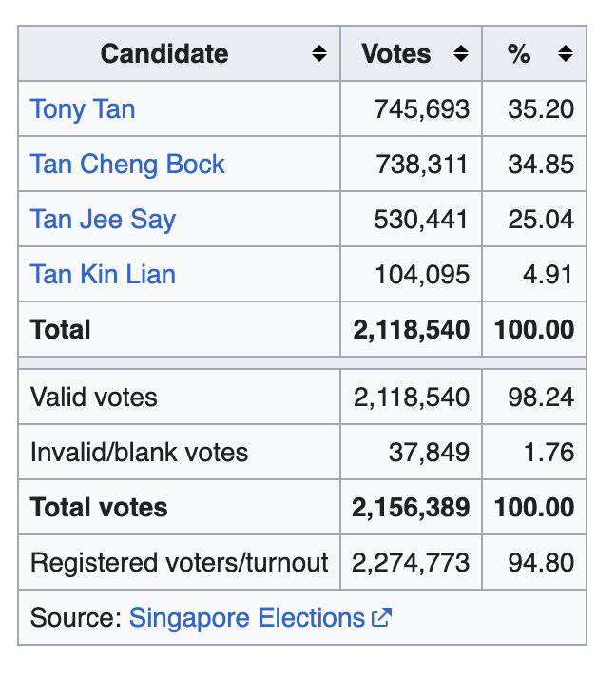Click the 2,156,389 total votes value
Screen dimensions: 616x679
click(x=411, y=508)
